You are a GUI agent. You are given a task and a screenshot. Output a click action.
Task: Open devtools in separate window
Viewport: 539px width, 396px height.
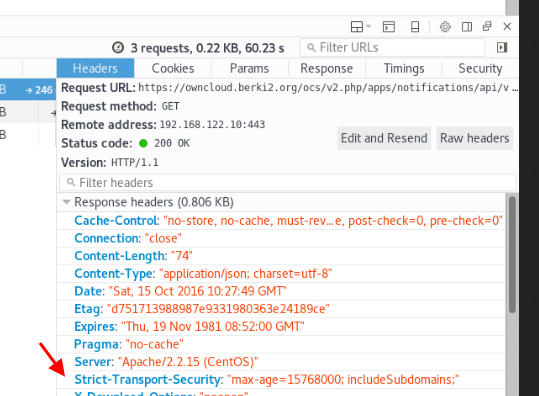point(487,26)
